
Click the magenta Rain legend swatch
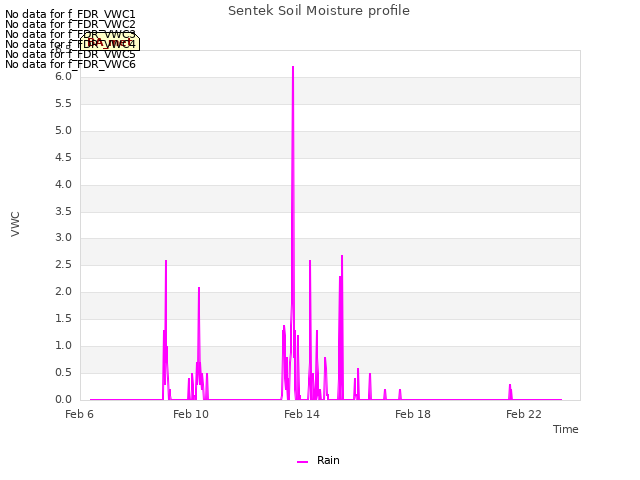point(302,462)
